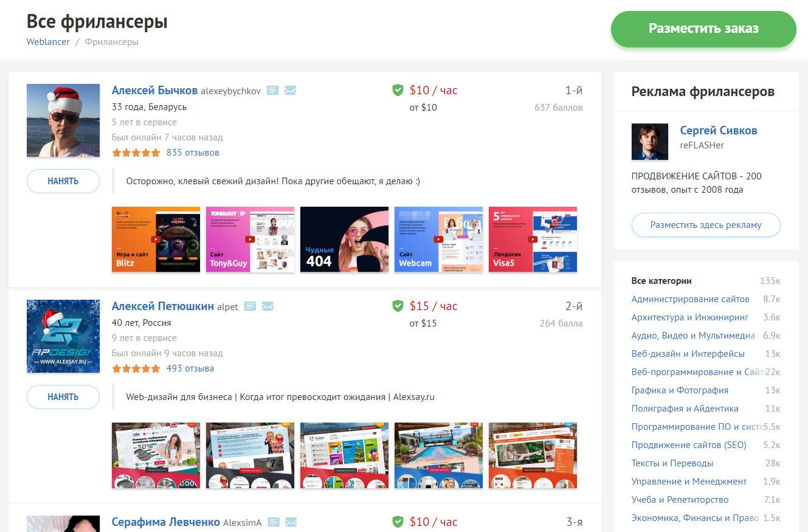This screenshot has height=532, width=808.
Task: Click the Разместить здесь рекламу button
Action: pos(705,225)
